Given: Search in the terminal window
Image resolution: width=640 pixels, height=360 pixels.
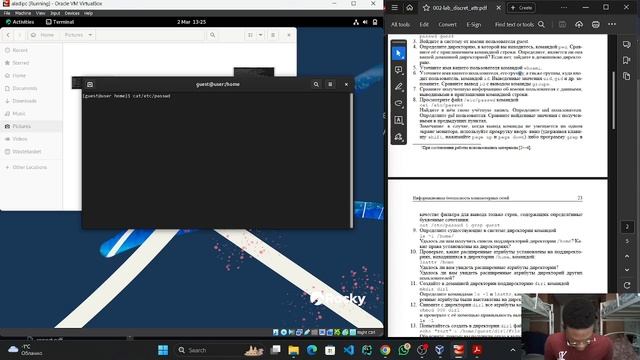Looking at the screenshot, I should [316, 84].
